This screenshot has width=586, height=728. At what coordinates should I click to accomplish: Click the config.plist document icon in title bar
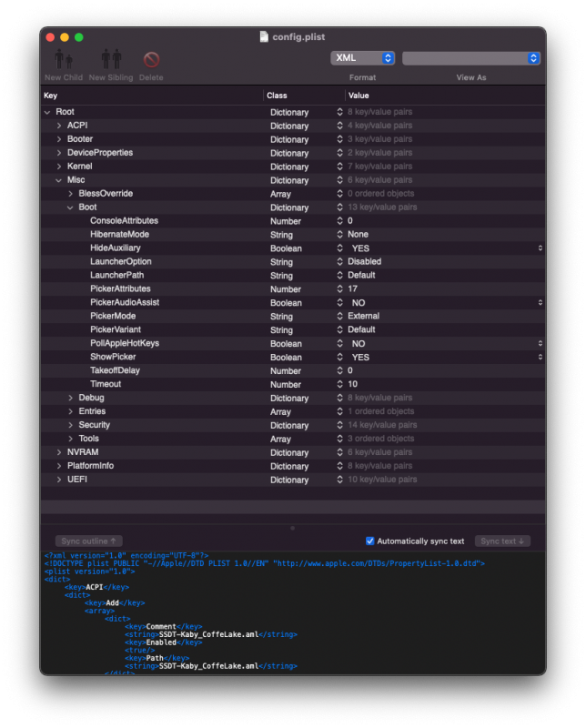[264, 36]
